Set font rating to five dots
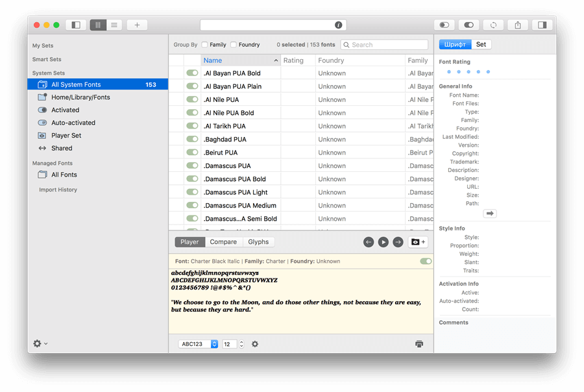The width and height of the screenshot is (584, 392). pos(488,71)
